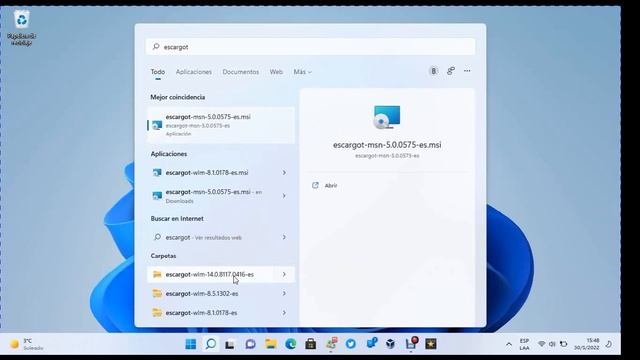Open the cube app on taskbar
Screen dimensions: 640x360
pyautogui.click(x=391, y=344)
